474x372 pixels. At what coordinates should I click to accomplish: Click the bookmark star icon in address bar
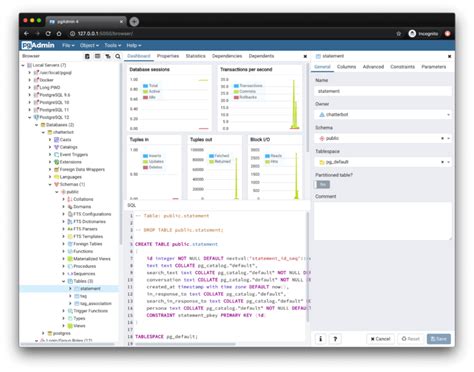tap(398, 34)
